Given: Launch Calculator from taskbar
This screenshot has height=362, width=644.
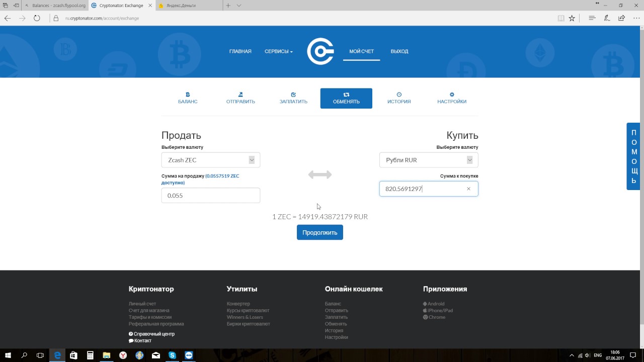Looking at the screenshot, I should (90, 355).
